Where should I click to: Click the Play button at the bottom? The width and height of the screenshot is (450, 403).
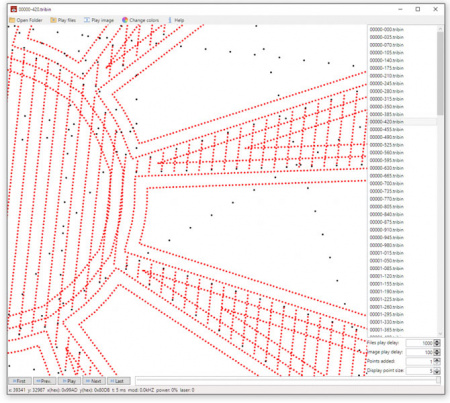pos(69,381)
